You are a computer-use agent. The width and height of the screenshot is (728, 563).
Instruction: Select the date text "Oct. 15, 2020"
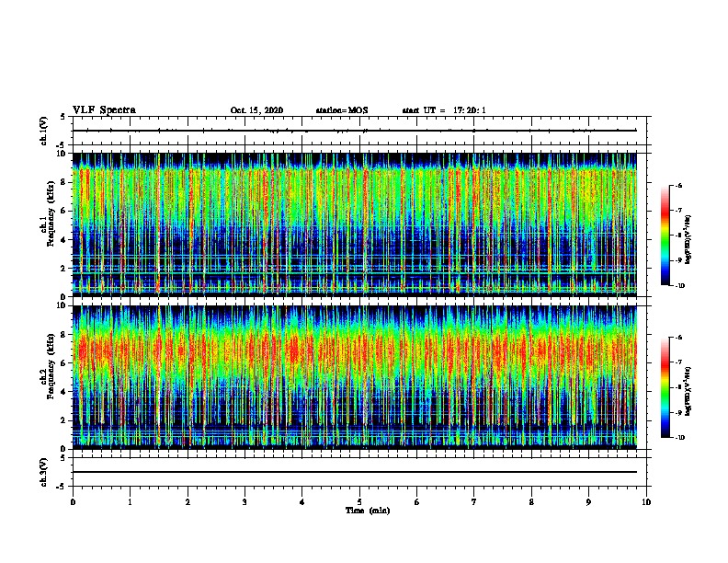point(256,110)
